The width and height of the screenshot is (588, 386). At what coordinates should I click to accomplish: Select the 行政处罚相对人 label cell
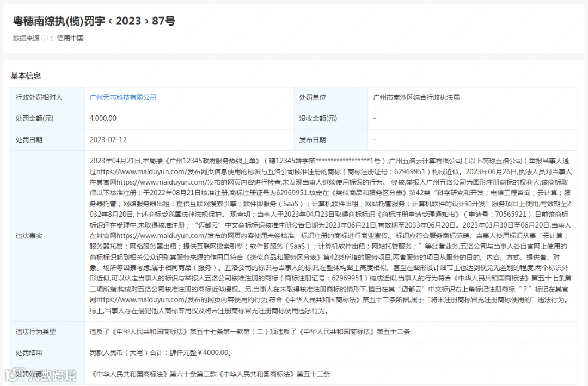47,97
